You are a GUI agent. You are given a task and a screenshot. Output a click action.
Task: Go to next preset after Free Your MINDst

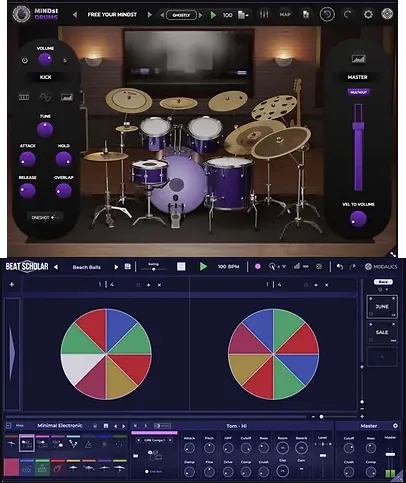(x=150, y=15)
